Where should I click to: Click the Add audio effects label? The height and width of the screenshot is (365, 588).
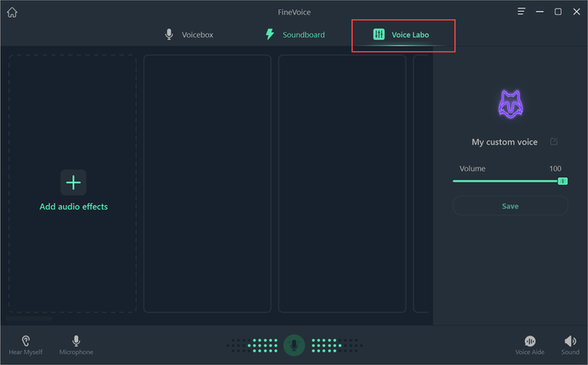[x=74, y=207]
